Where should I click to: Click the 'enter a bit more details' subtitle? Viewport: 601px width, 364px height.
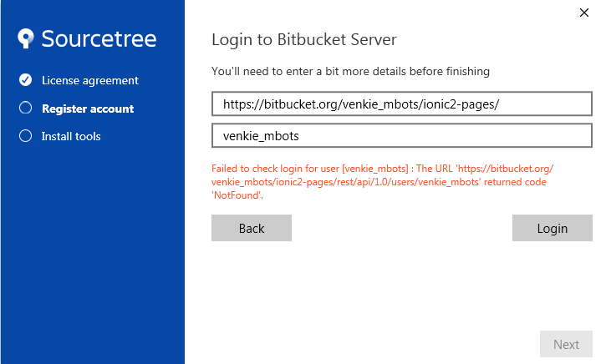(x=350, y=71)
